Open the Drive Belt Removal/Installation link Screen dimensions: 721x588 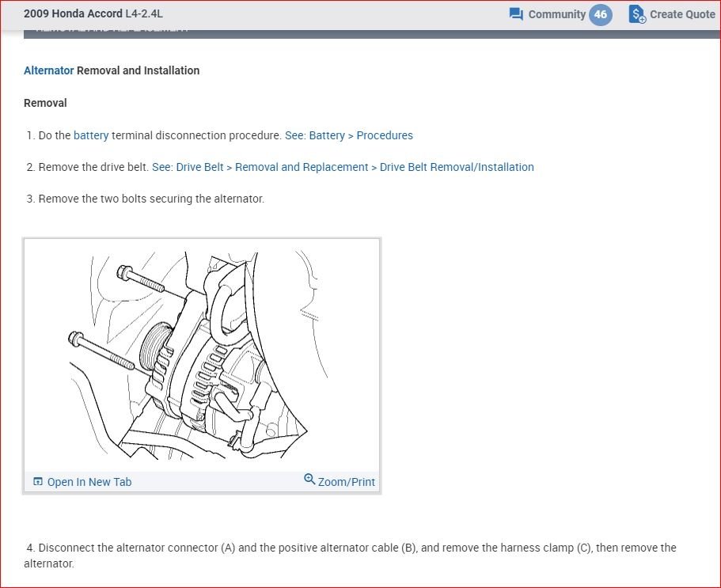coord(457,167)
